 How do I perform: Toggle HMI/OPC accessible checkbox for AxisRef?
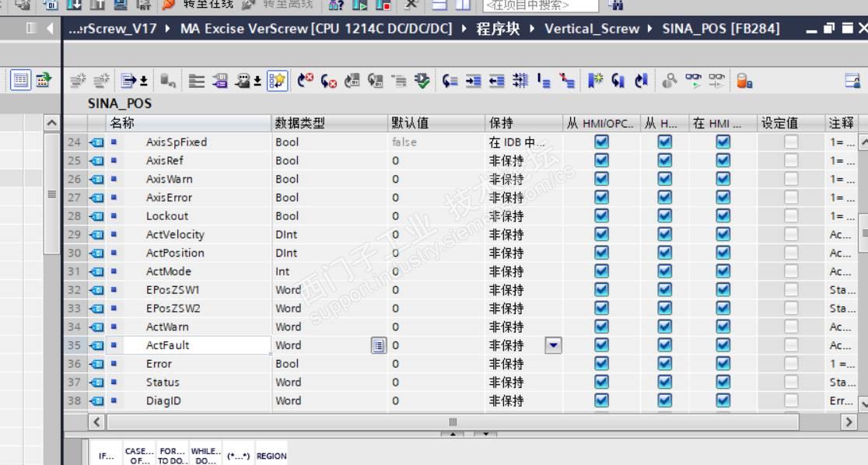coord(602,160)
